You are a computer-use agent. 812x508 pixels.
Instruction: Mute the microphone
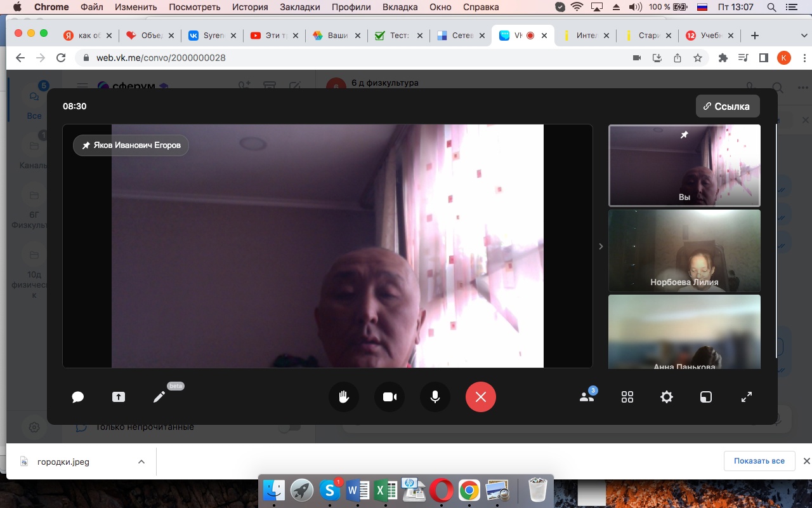click(x=435, y=397)
